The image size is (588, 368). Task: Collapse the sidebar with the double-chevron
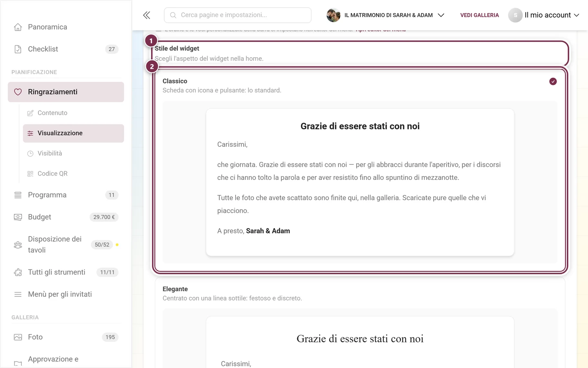click(147, 15)
